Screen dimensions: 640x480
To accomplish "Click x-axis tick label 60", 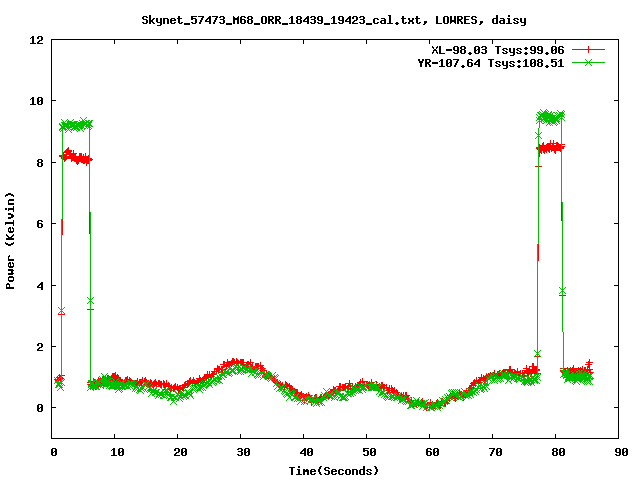I will [x=432, y=452].
